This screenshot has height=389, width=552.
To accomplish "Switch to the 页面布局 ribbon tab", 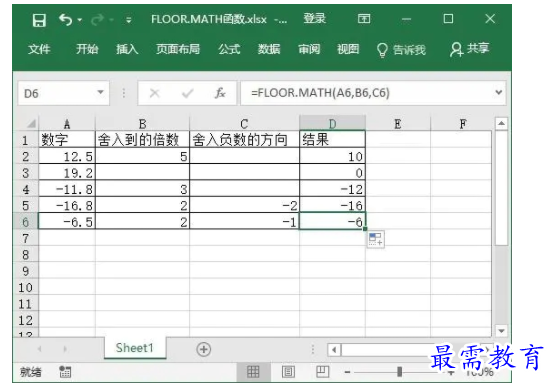I will tap(178, 49).
